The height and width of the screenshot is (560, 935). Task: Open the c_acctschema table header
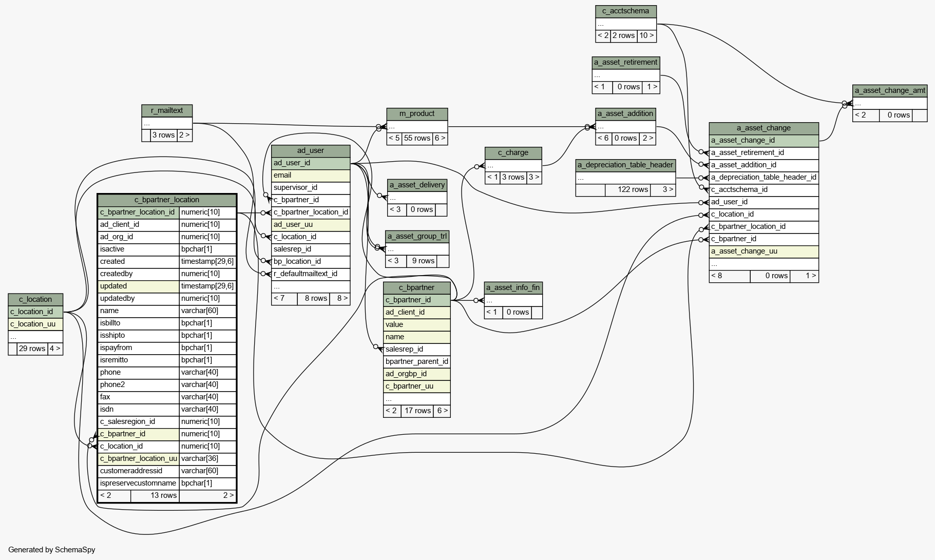625,11
